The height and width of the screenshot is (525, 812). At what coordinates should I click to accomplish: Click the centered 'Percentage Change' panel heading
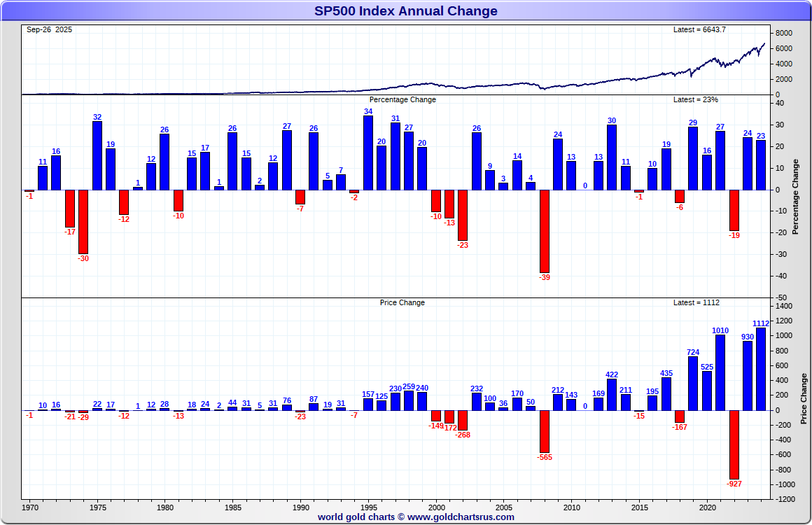(x=402, y=99)
